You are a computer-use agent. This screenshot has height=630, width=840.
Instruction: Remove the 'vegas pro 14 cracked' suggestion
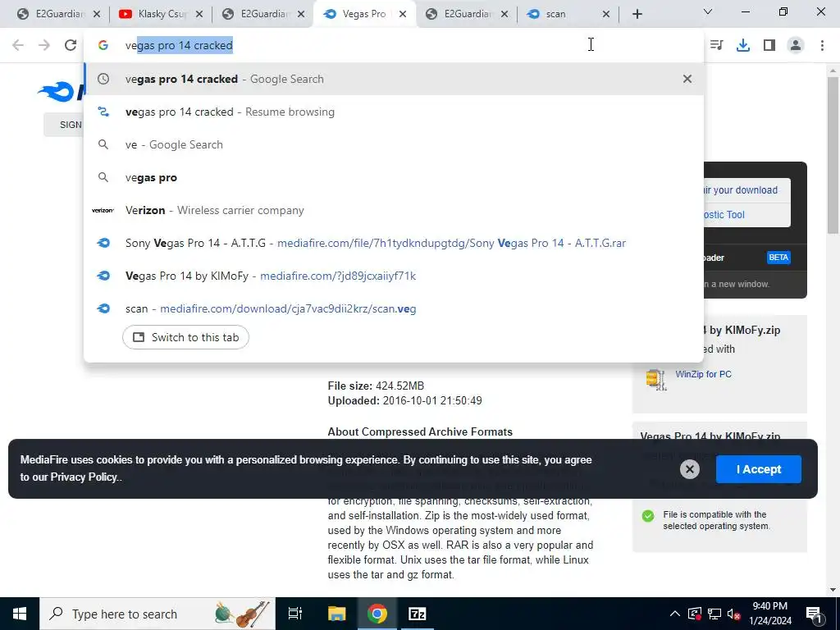(x=687, y=79)
